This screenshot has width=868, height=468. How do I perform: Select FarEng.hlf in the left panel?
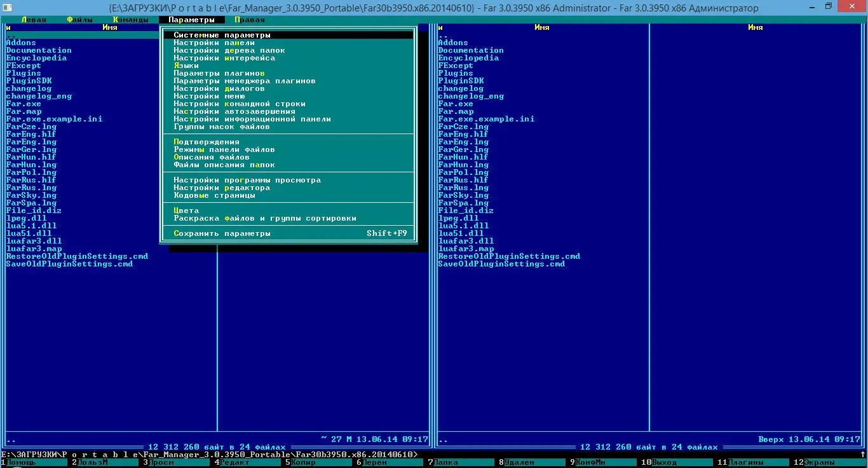pos(31,134)
